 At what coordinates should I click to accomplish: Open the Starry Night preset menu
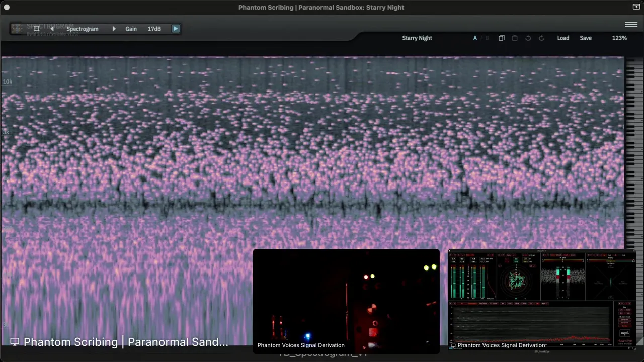417,38
